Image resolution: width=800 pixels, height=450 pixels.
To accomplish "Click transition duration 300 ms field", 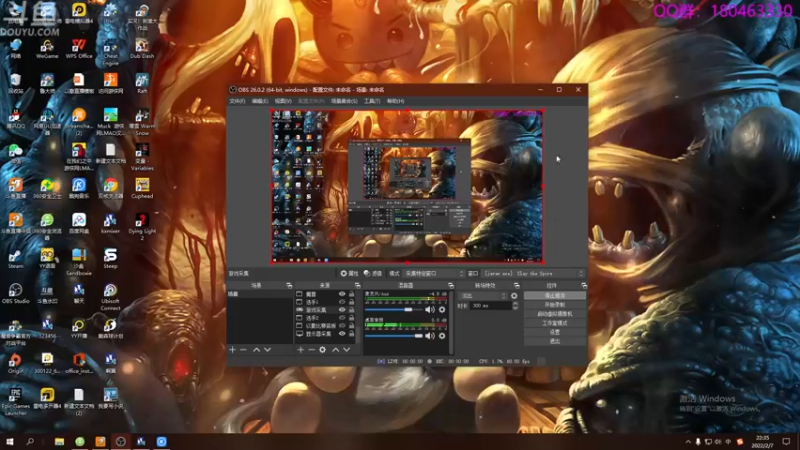I will click(491, 306).
